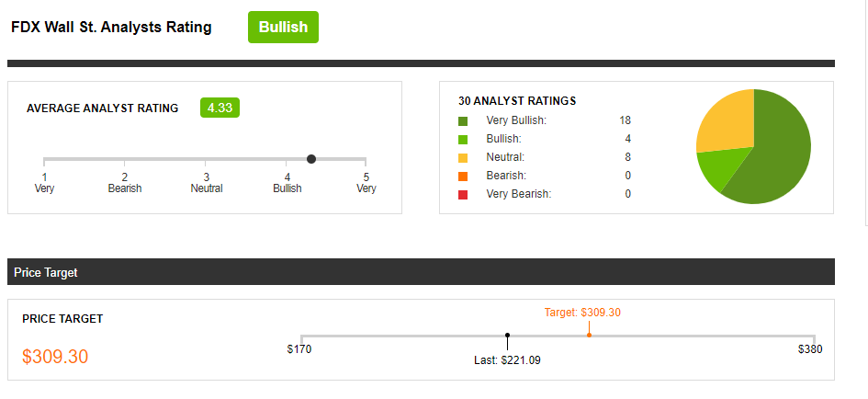Click the 3 Neutral scale mark

pyautogui.click(x=206, y=182)
